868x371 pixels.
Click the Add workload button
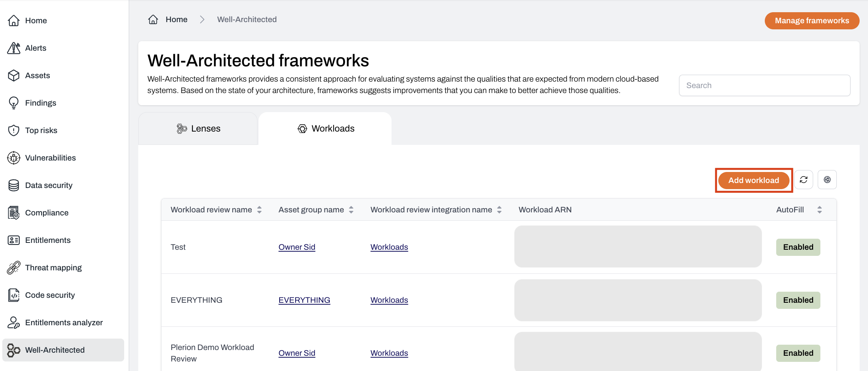[x=753, y=180]
